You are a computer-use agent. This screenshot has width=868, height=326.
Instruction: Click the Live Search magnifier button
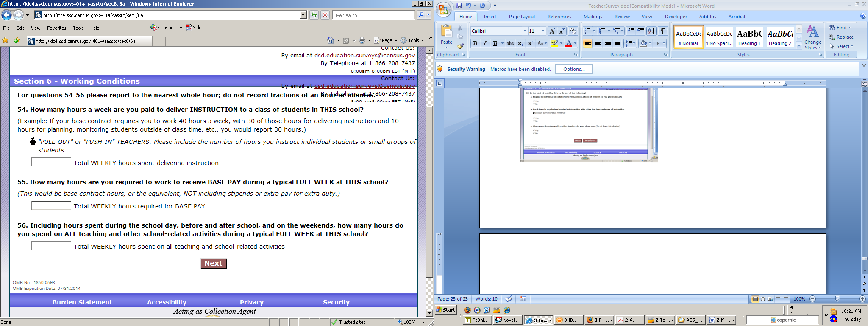pyautogui.click(x=420, y=15)
